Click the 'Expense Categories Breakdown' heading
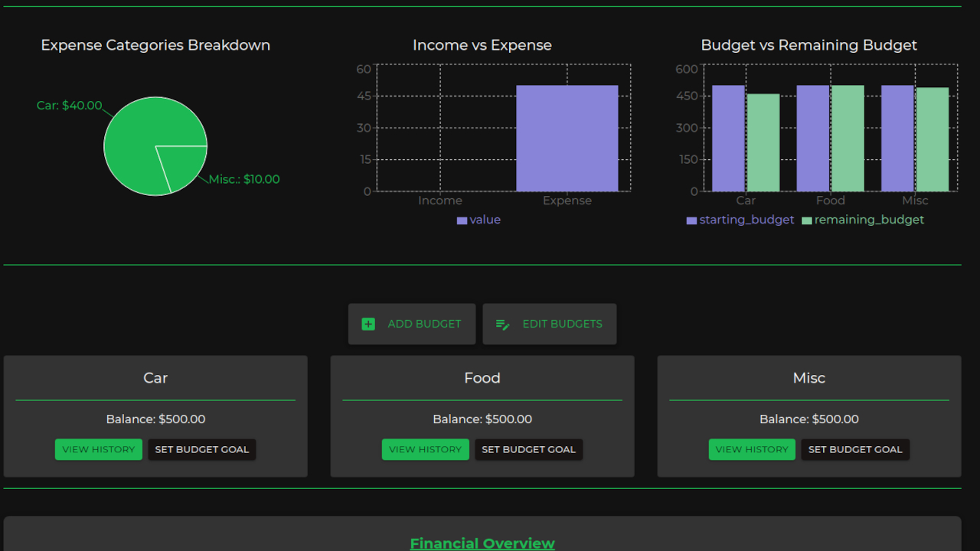This screenshot has width=980, height=551. [155, 45]
